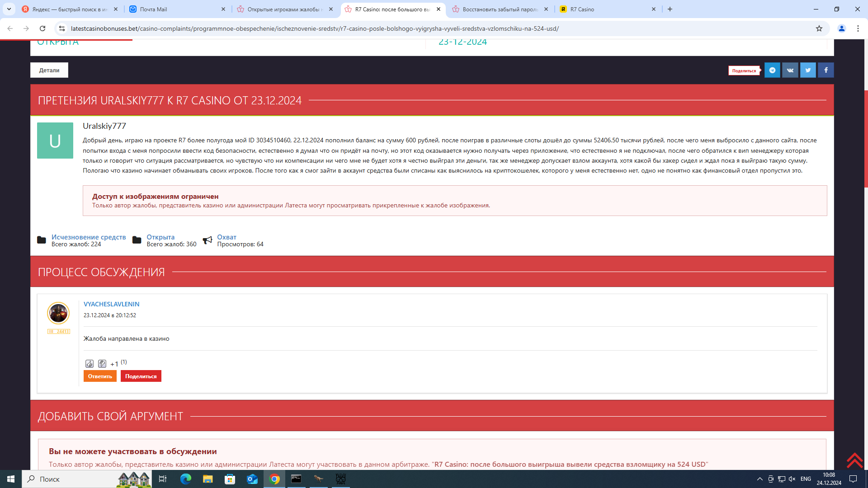This screenshot has width=868, height=488.
Task: Click the thumbs-up icon on VYACHESLAVLENIN's comment
Action: (x=90, y=364)
